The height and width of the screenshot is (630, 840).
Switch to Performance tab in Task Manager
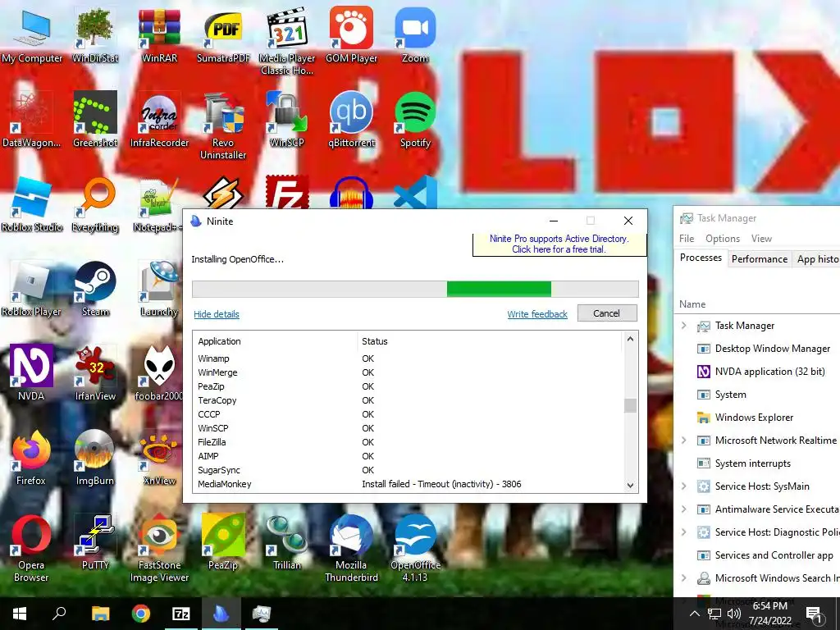(759, 259)
